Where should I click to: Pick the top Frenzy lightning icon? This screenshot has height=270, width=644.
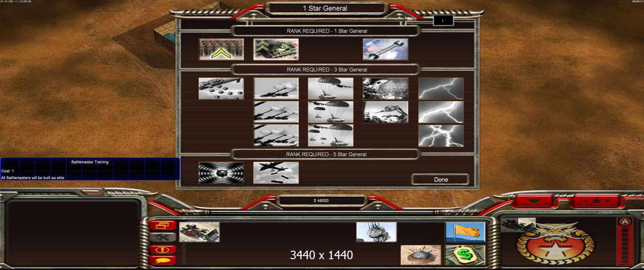coord(441,89)
